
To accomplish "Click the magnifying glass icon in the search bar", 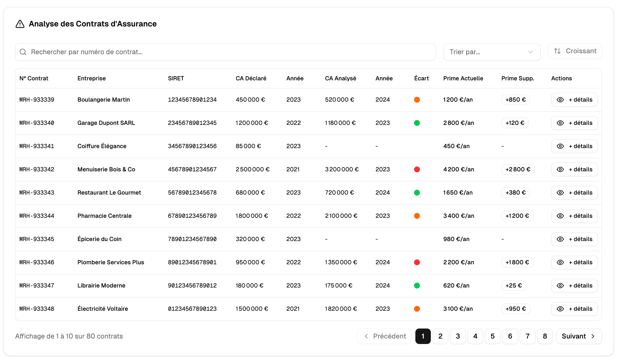I will click(x=23, y=52).
